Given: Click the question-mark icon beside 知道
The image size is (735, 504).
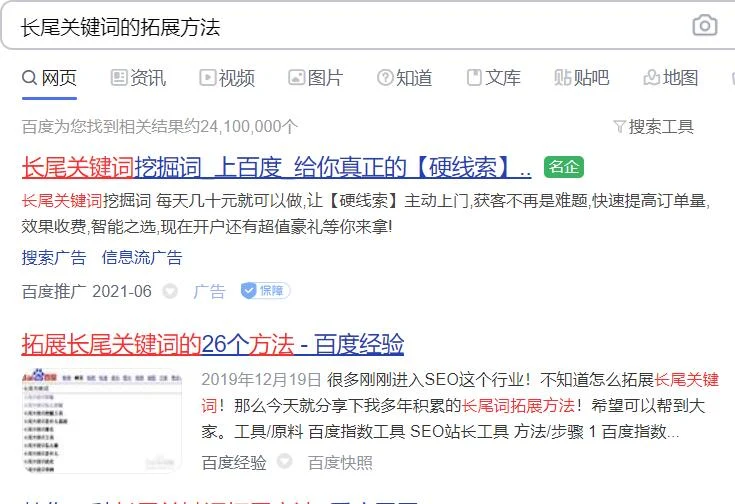Looking at the screenshot, I should [385, 77].
